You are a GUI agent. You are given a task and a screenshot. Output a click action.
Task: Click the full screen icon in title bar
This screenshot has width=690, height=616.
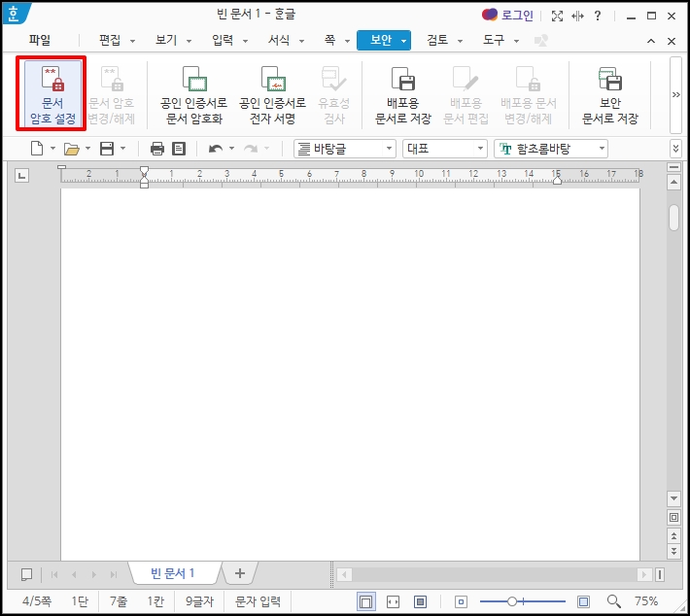[x=557, y=17]
